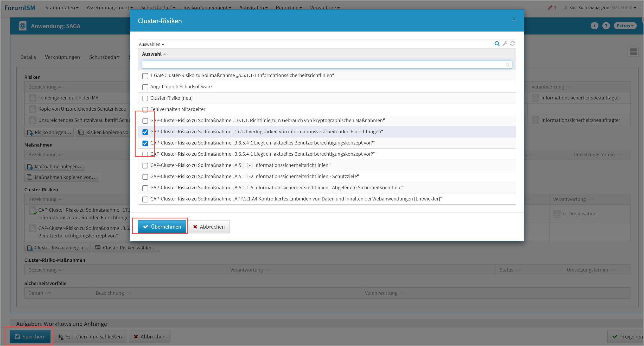Click the info icon in the header

point(594,26)
